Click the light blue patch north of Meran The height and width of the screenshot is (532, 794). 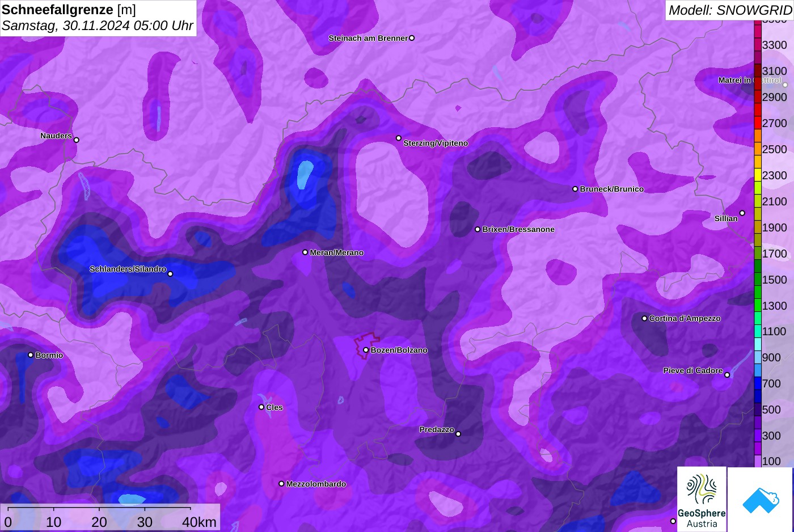[x=305, y=174]
